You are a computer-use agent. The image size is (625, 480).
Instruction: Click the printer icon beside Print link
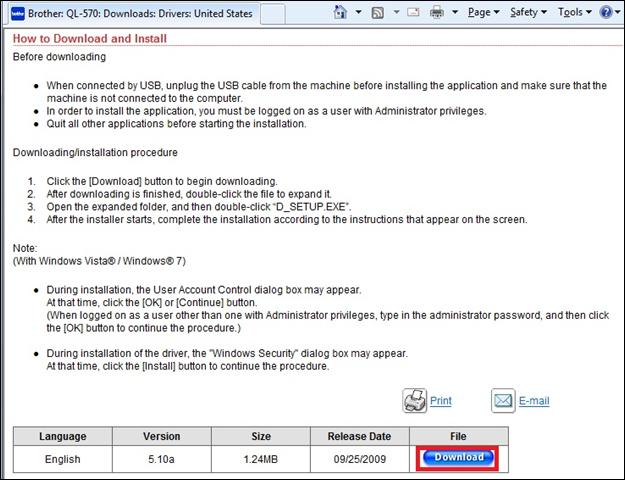tap(415, 401)
